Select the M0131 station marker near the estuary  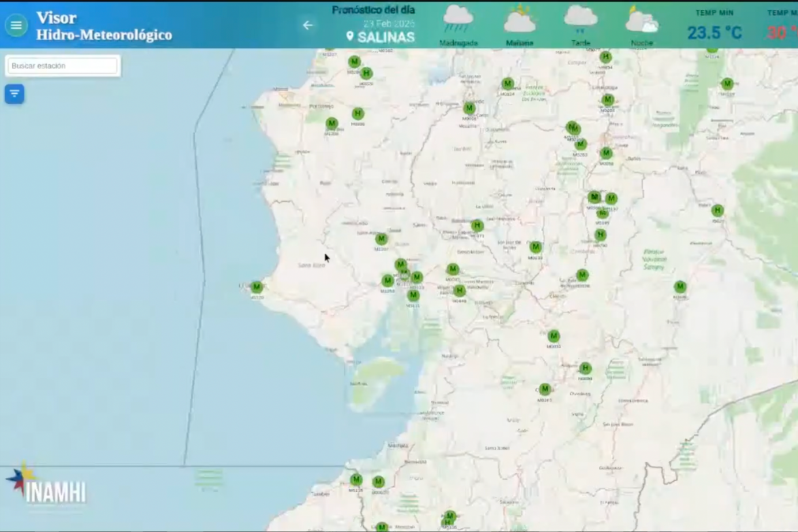pyautogui.click(x=413, y=295)
